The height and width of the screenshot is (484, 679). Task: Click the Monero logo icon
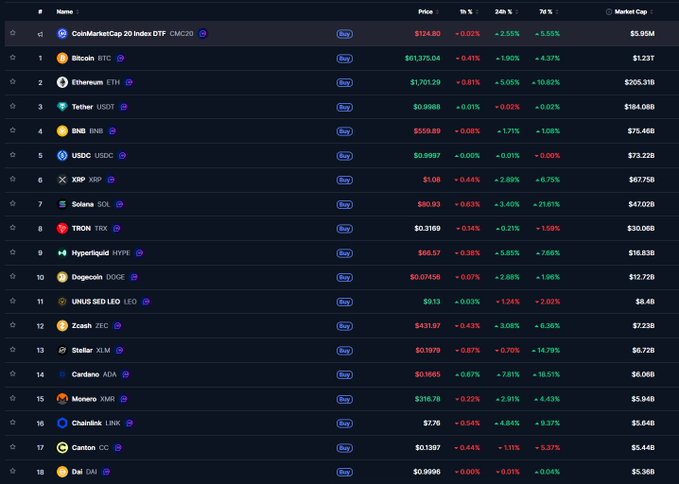[62, 399]
